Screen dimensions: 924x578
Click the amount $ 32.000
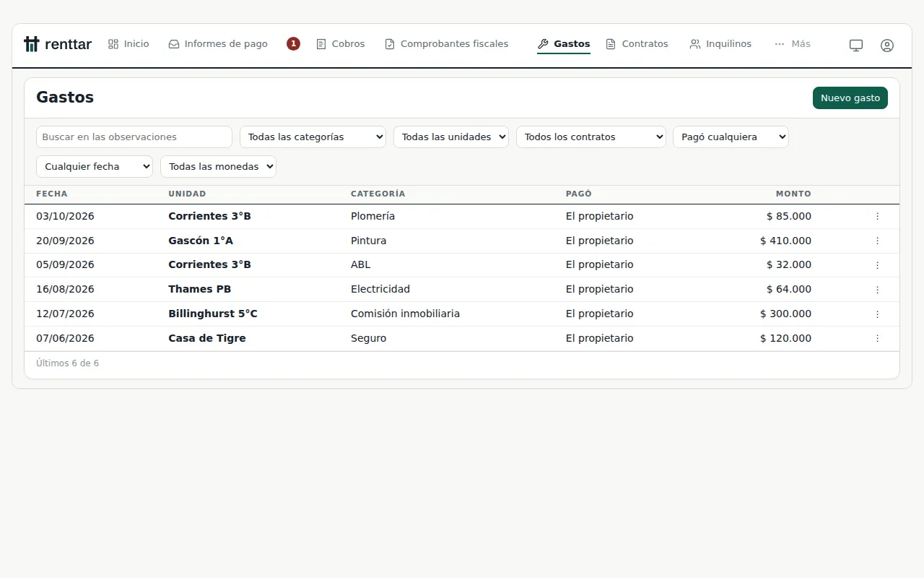(x=789, y=264)
